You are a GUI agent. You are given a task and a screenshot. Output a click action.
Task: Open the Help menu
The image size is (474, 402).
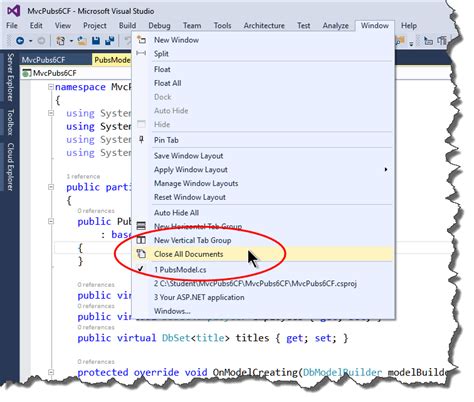pos(409,26)
